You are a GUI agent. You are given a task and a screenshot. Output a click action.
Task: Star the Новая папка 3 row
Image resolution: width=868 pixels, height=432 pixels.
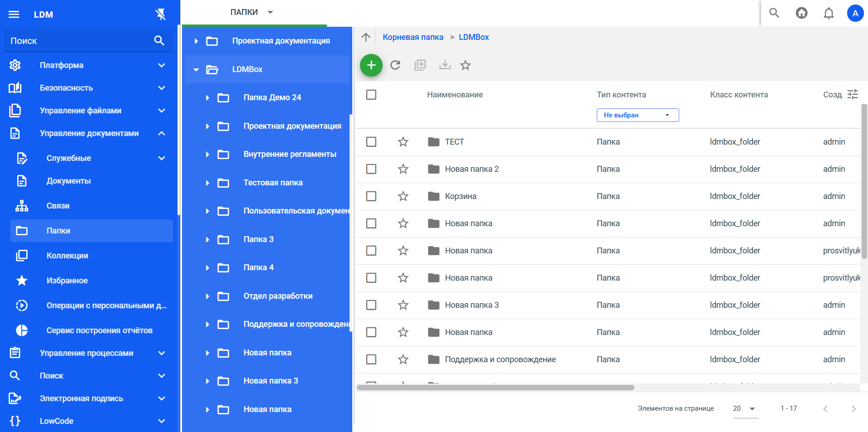tap(403, 305)
